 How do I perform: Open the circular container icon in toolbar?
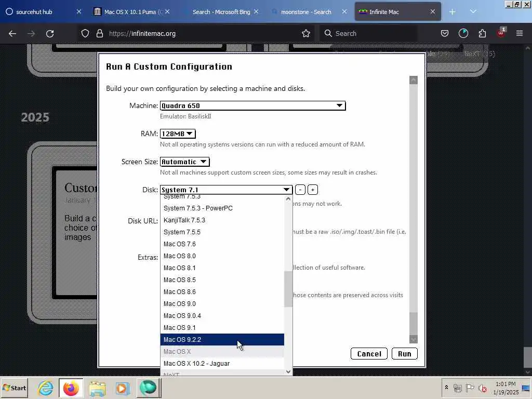[x=463, y=34]
